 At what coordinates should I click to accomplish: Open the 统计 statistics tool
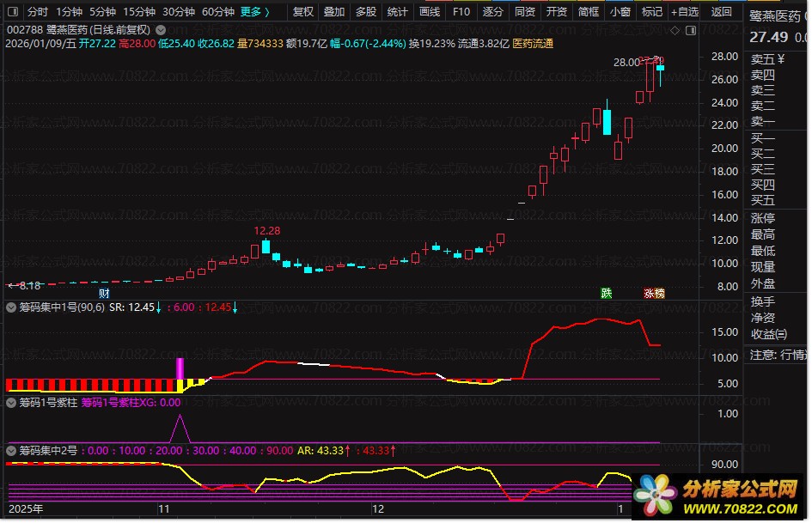397,11
